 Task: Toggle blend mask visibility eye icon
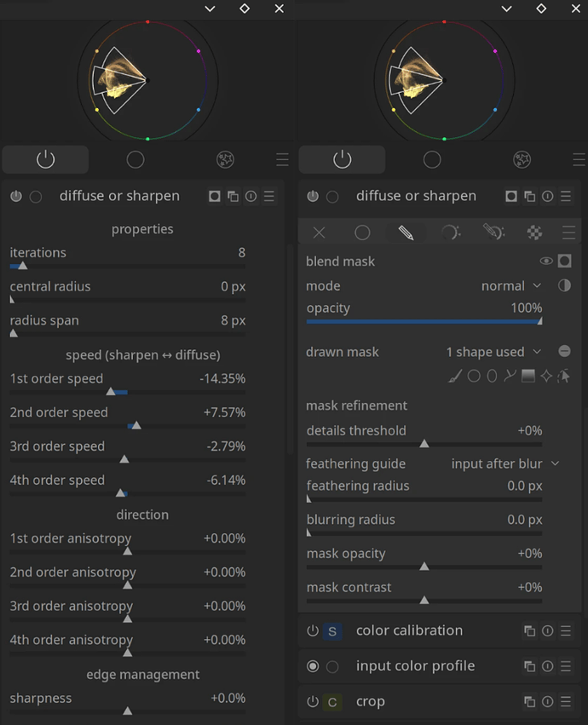coord(546,262)
